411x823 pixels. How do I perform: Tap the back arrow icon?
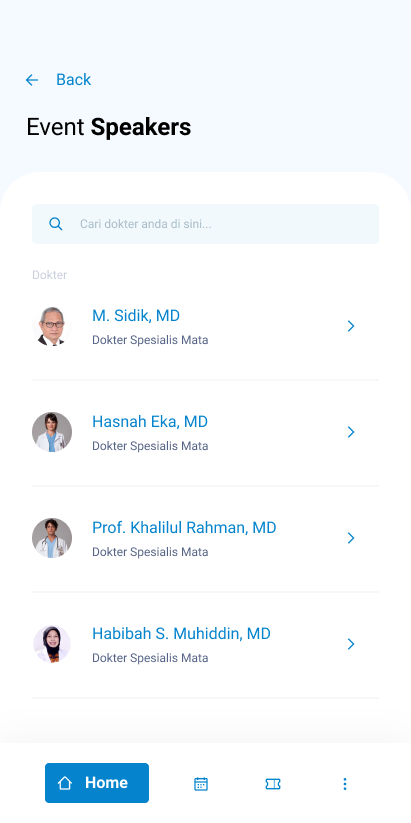pyautogui.click(x=32, y=80)
